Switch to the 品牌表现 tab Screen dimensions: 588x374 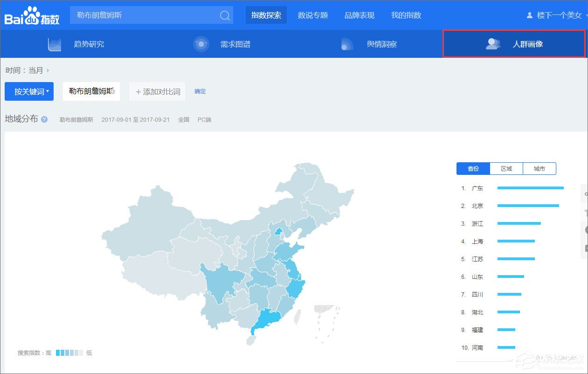(x=359, y=14)
